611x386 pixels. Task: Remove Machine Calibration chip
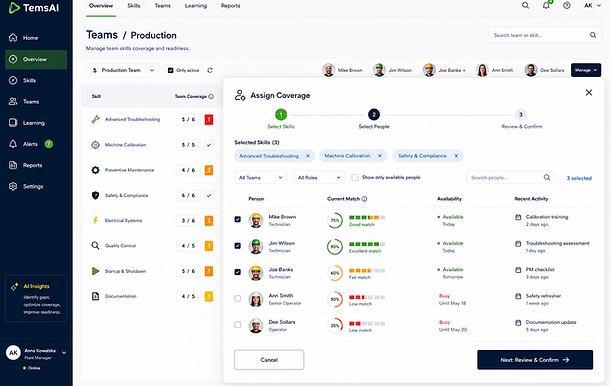pyautogui.click(x=380, y=156)
